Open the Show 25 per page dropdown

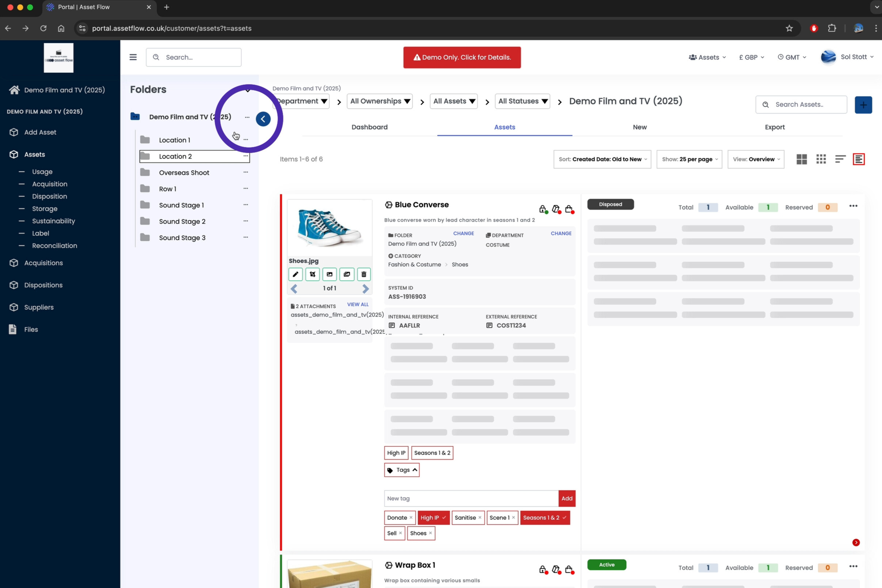tap(689, 159)
